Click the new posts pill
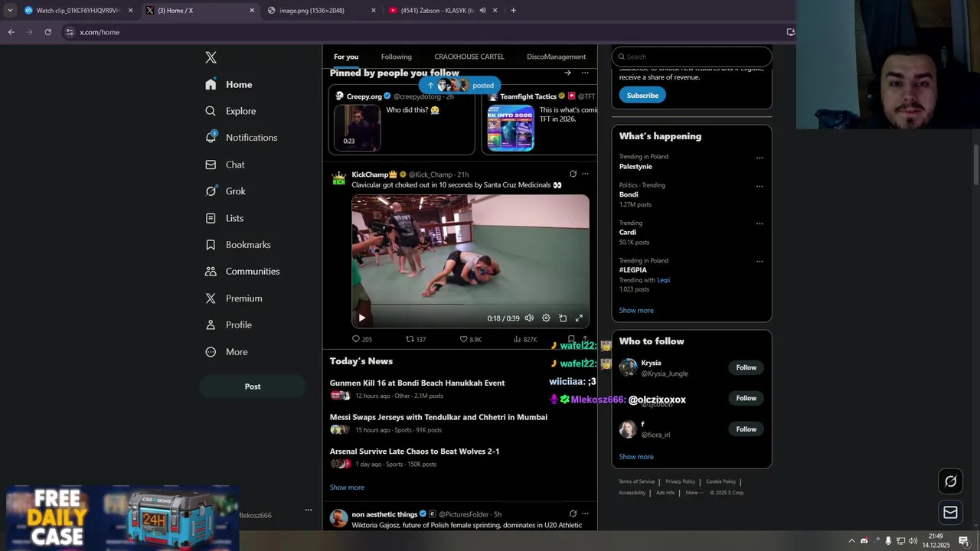 459,86
